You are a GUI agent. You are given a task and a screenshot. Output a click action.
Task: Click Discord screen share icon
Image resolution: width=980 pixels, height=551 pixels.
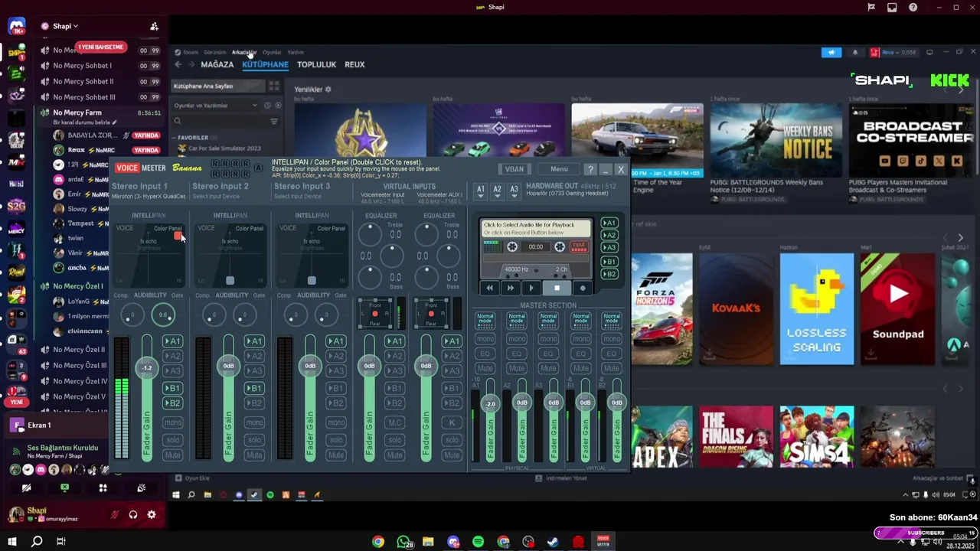64,487
